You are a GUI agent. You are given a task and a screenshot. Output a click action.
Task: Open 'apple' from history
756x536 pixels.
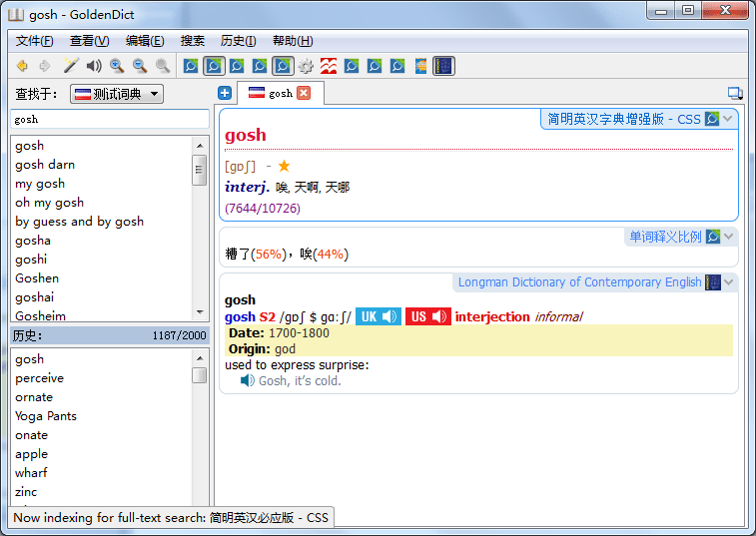click(x=101, y=454)
